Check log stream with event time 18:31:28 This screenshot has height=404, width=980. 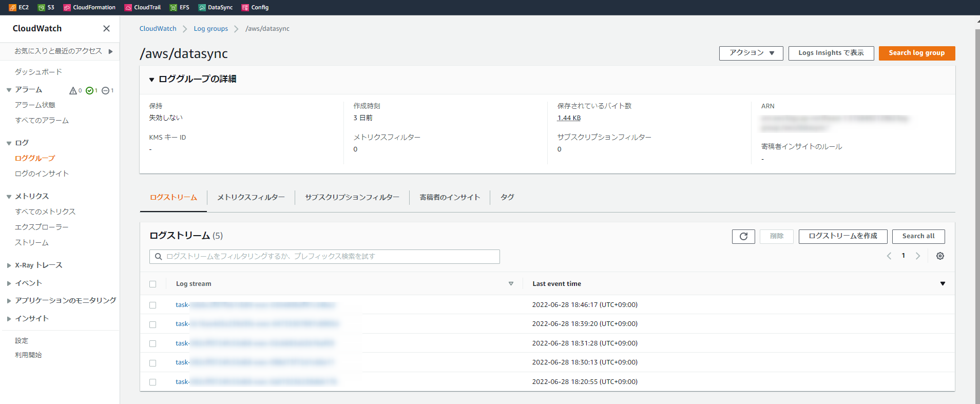coord(152,343)
